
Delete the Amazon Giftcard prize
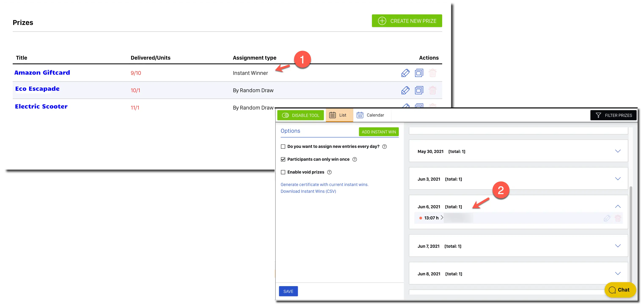click(x=432, y=73)
